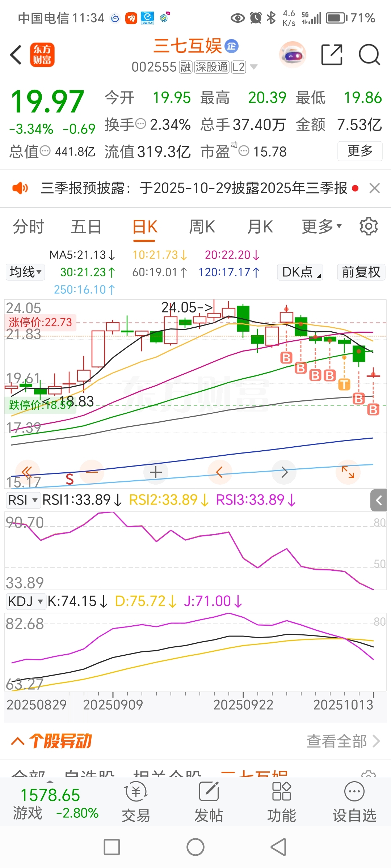Select the 日K tab

point(144,227)
